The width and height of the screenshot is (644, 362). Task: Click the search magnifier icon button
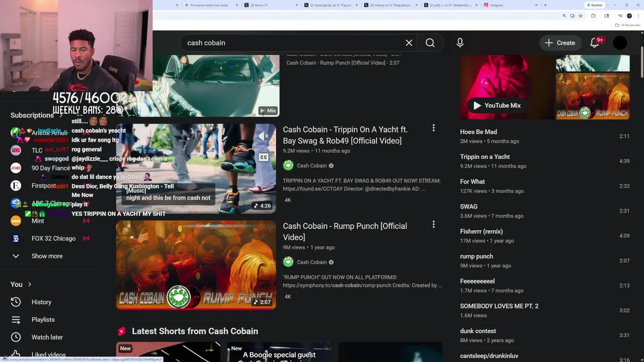[x=430, y=43]
